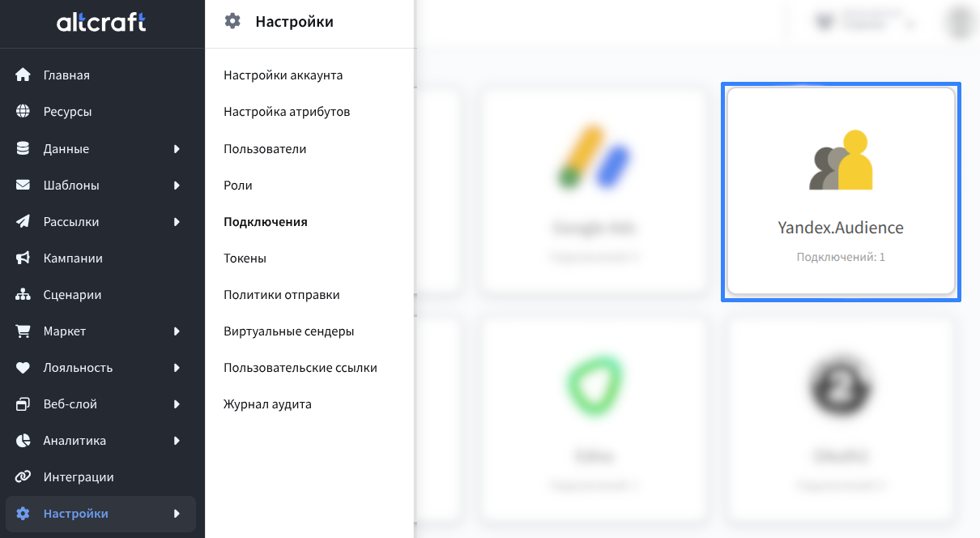Viewport: 980px width, 538px height.
Task: Open the Yandex.Audience connection card
Action: [841, 192]
